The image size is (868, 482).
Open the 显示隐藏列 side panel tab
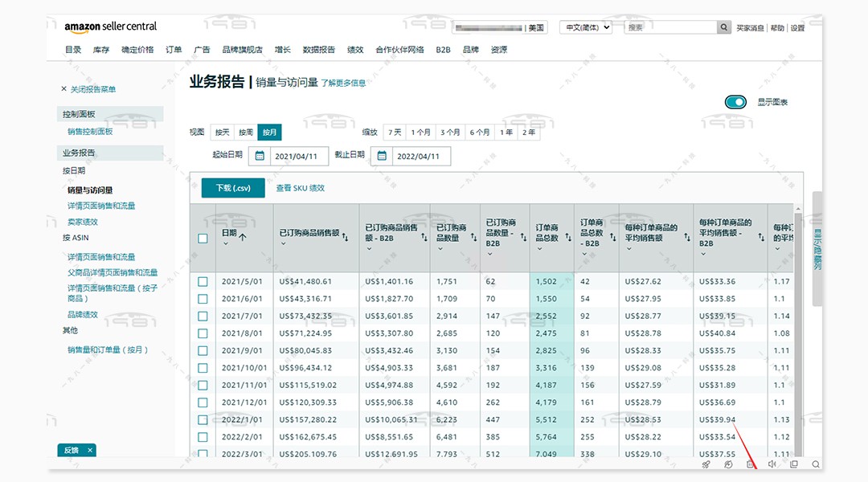[x=817, y=249]
